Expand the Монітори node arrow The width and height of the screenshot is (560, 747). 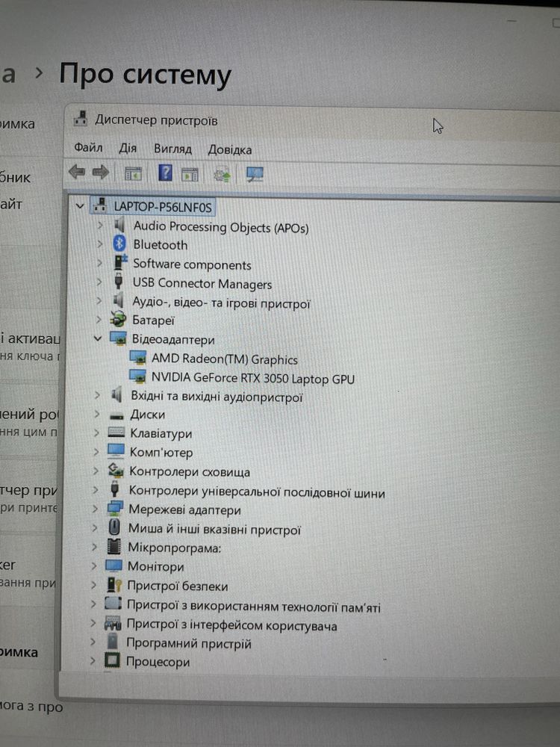[x=94, y=566]
